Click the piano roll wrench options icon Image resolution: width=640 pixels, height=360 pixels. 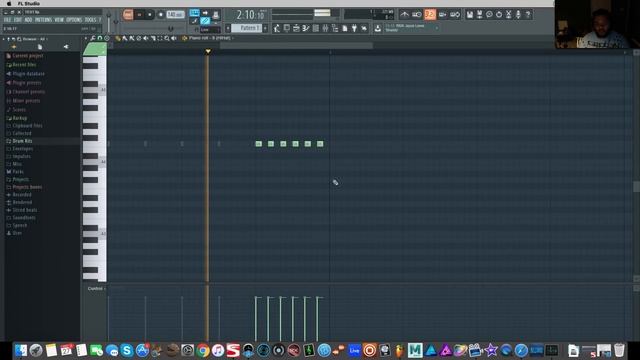pyautogui.click(x=93, y=38)
